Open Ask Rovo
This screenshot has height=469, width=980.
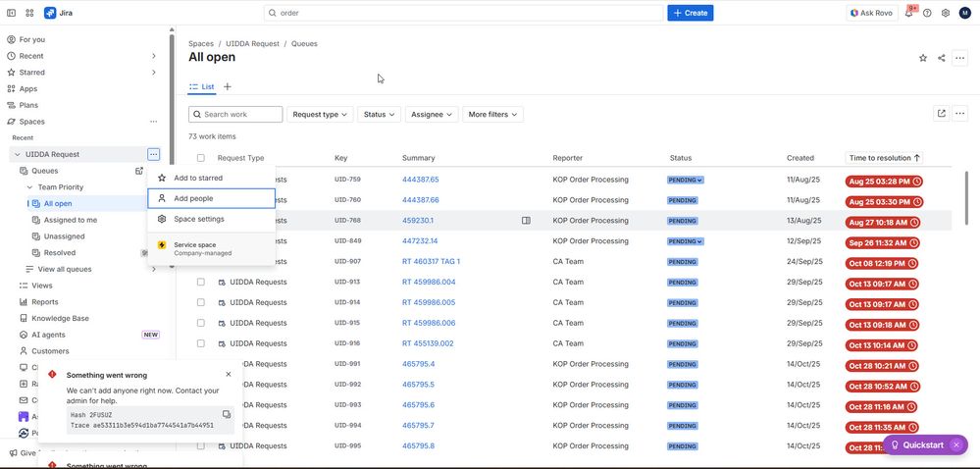point(872,13)
